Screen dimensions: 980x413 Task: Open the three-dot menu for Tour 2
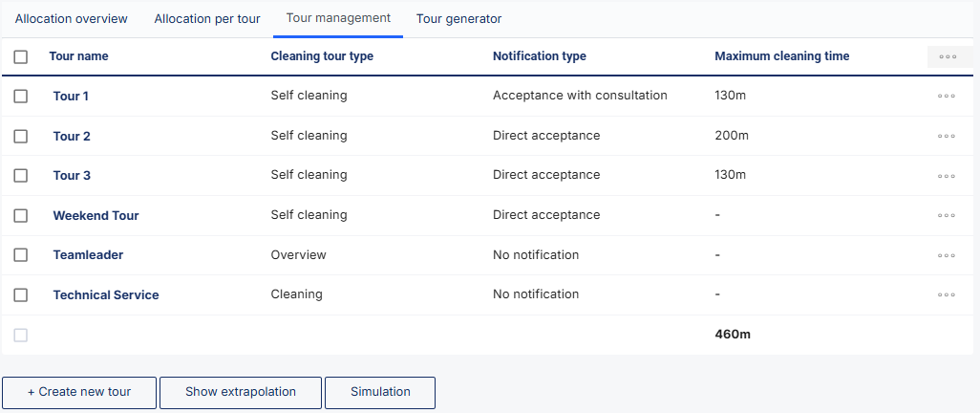(947, 136)
